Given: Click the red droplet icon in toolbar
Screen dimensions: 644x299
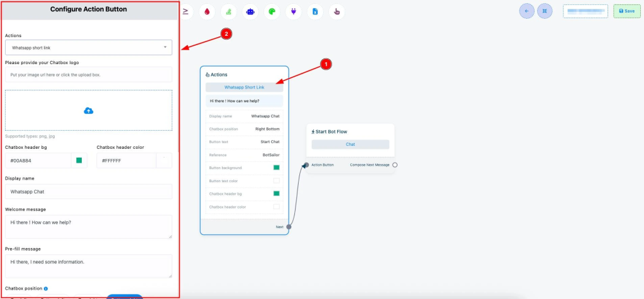Looking at the screenshot, I should pos(206,11).
